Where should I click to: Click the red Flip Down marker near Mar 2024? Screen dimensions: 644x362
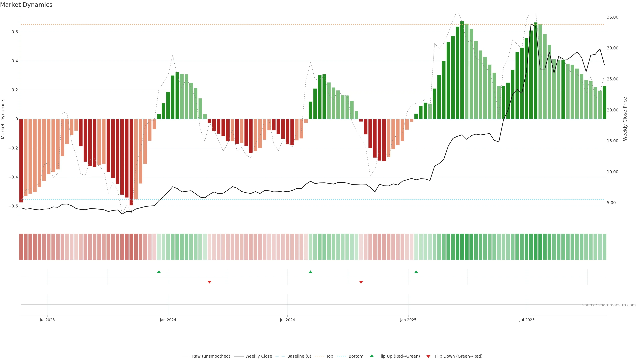pyautogui.click(x=209, y=282)
